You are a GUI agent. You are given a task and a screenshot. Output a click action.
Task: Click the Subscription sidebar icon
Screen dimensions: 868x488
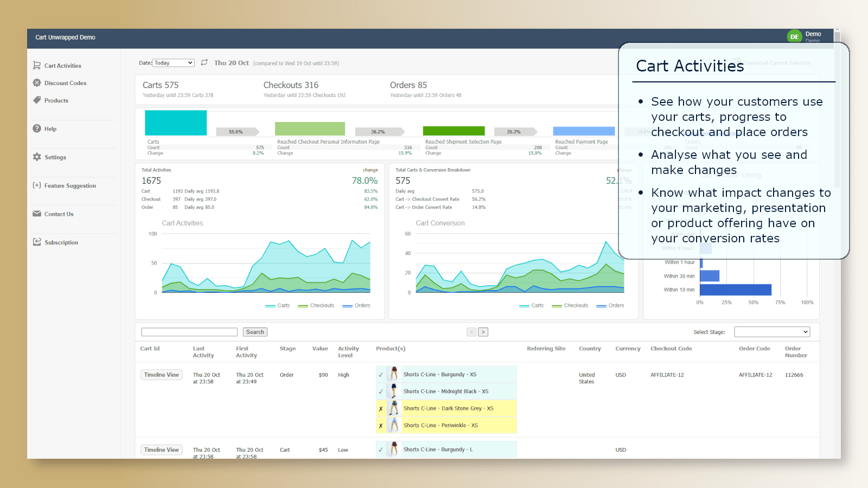point(37,242)
